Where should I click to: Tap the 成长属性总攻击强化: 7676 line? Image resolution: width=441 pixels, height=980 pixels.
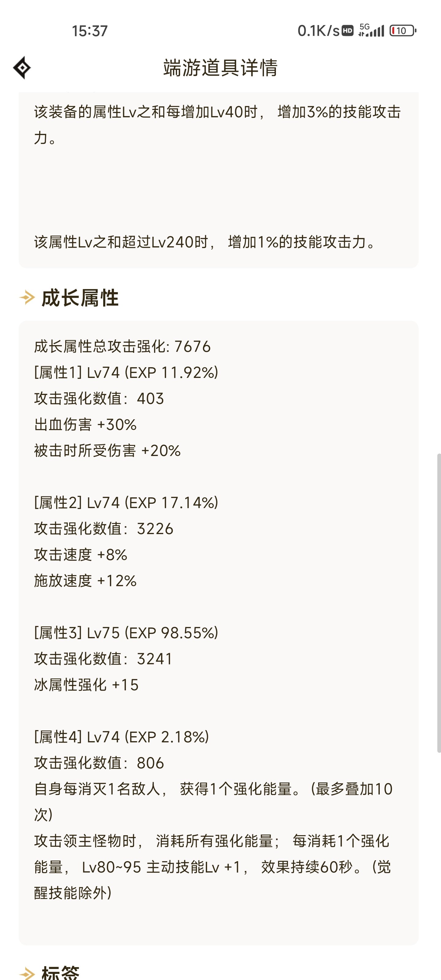[x=122, y=347]
